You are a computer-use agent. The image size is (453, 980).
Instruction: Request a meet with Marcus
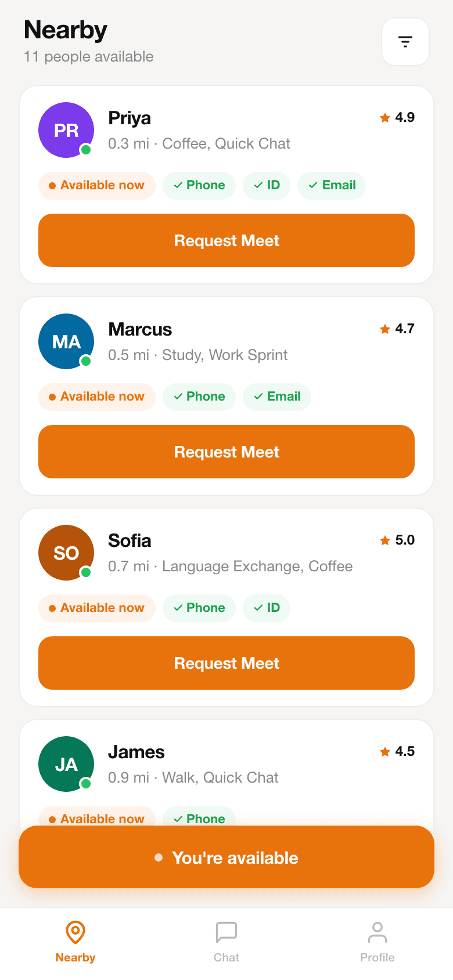(227, 452)
